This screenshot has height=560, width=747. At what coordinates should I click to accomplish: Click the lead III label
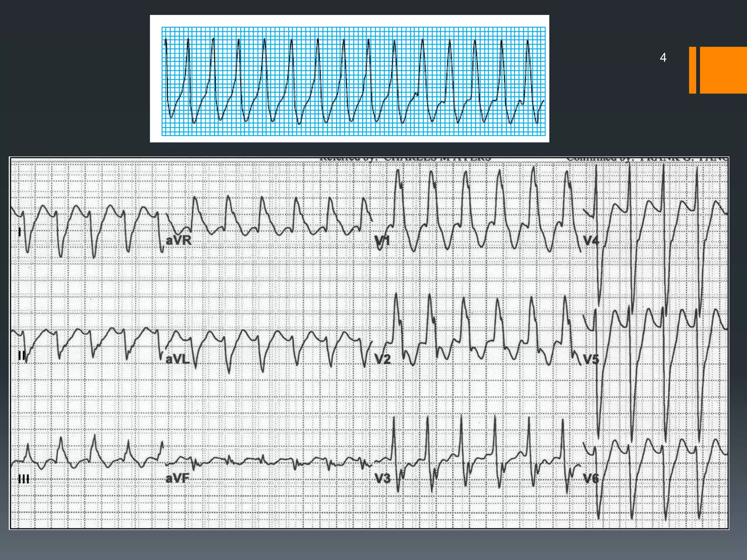[x=24, y=479]
